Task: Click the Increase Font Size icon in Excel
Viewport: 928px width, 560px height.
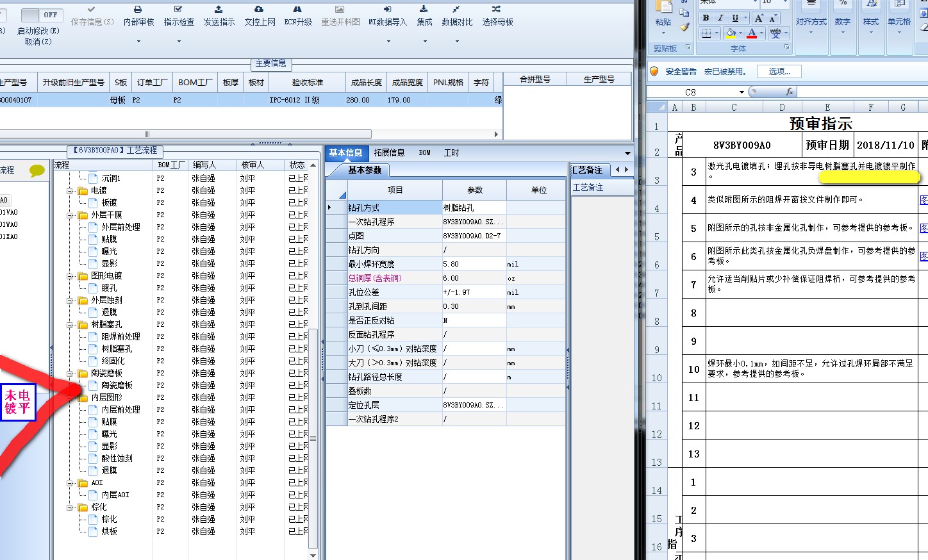Action: click(x=759, y=18)
